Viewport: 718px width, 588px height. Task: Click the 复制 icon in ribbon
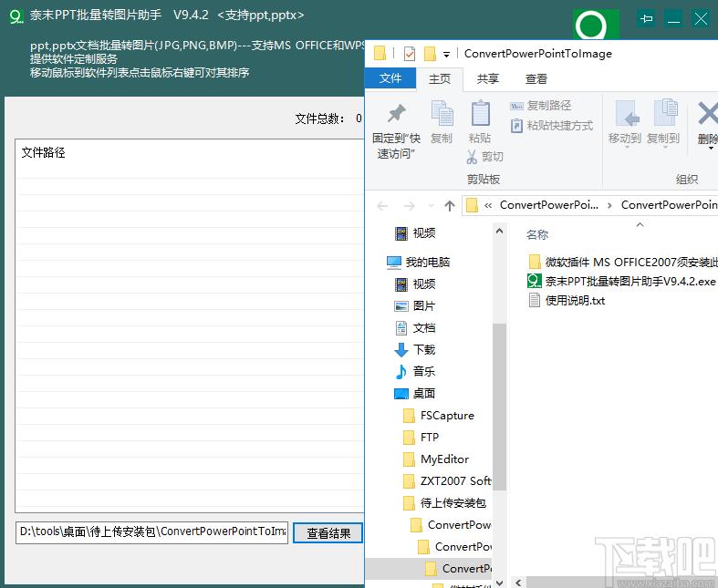click(x=442, y=113)
